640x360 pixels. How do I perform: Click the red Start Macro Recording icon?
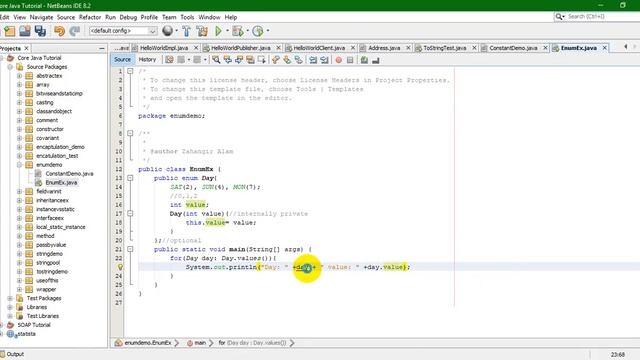tap(338, 60)
